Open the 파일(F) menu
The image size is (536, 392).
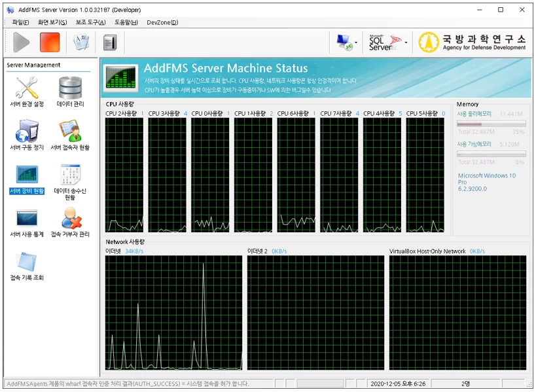(x=20, y=22)
